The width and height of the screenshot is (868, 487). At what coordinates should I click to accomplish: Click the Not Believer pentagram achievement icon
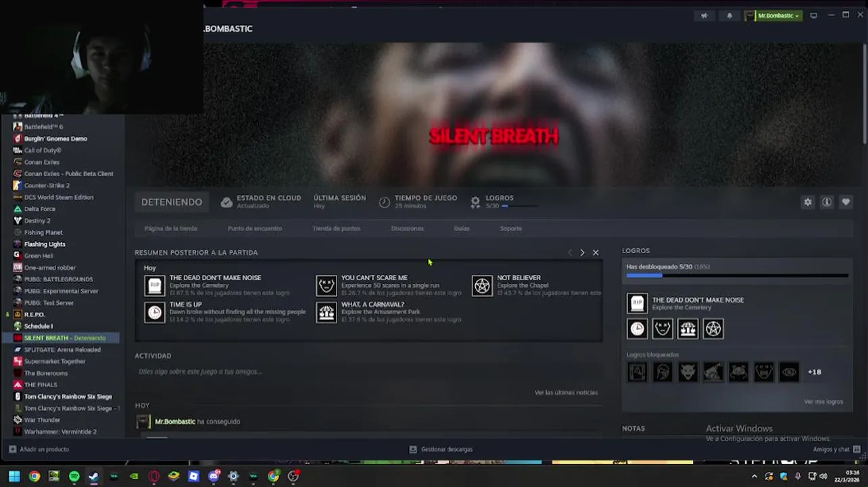point(482,285)
